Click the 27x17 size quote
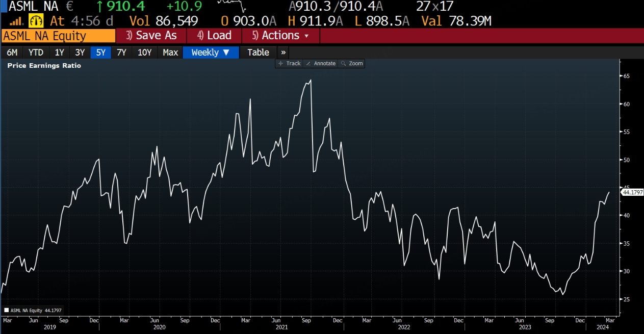 click(x=434, y=7)
